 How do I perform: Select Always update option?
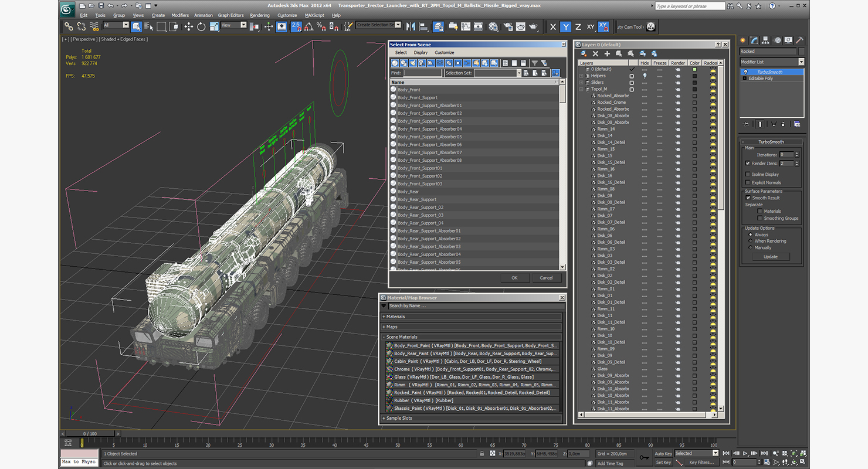[751, 235]
